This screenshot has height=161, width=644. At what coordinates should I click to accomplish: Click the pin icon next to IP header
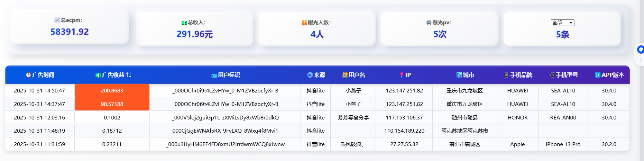pos(402,75)
